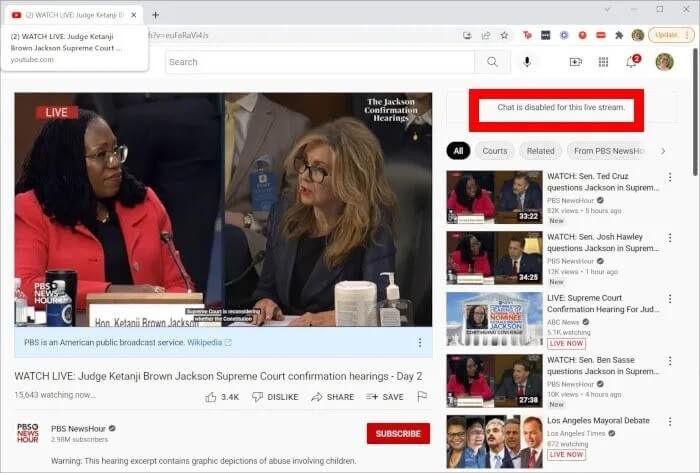Bookmark this page with the star icon

click(x=504, y=35)
